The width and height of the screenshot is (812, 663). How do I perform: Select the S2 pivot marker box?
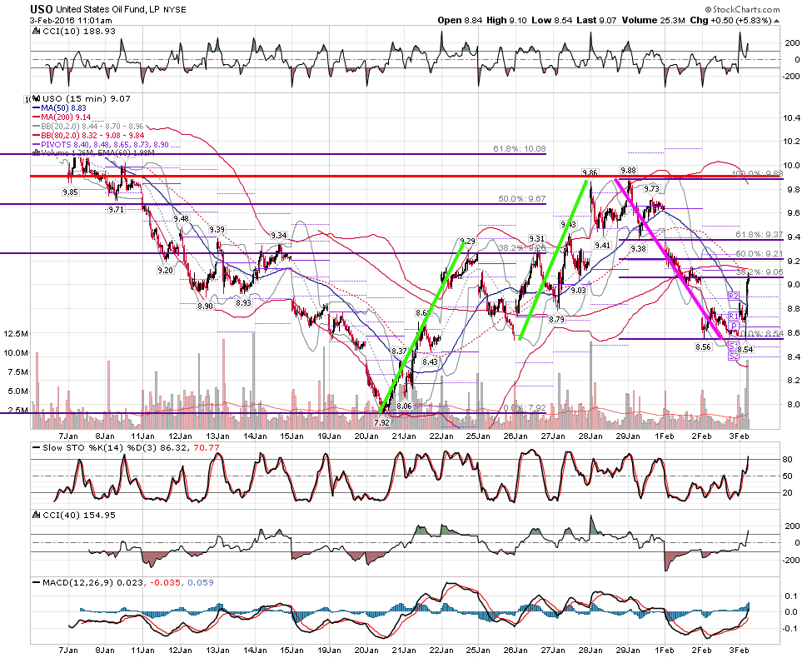coord(733,356)
